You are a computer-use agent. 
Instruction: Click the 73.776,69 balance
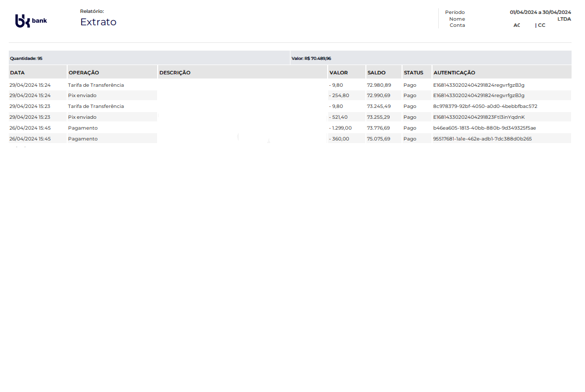[378, 128]
